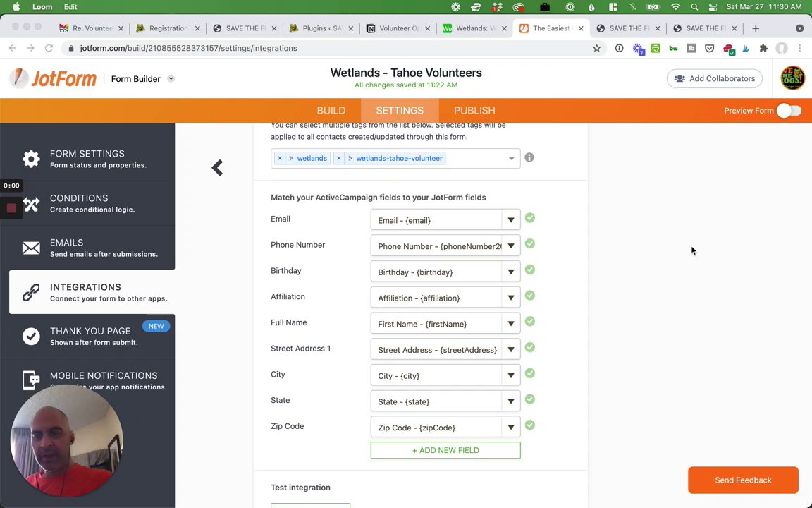The width and height of the screenshot is (812, 508).
Task: Click the Pocket extension icon
Action: click(x=710, y=48)
